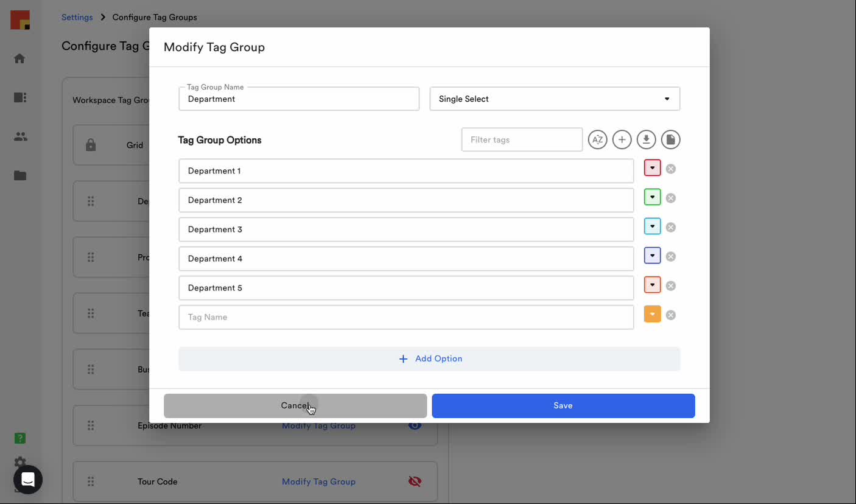This screenshot has height=504, width=856.
Task: Remove the empty Tag Name row
Action: point(670,315)
